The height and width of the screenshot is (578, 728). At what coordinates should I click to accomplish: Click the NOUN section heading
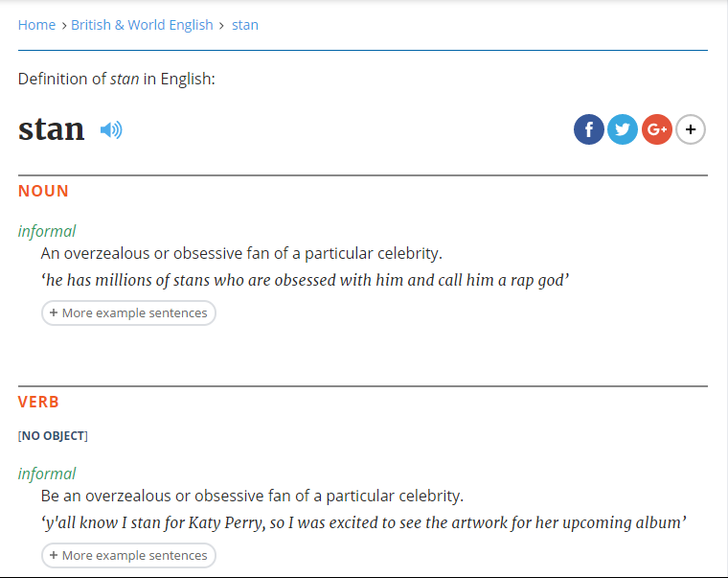point(43,191)
